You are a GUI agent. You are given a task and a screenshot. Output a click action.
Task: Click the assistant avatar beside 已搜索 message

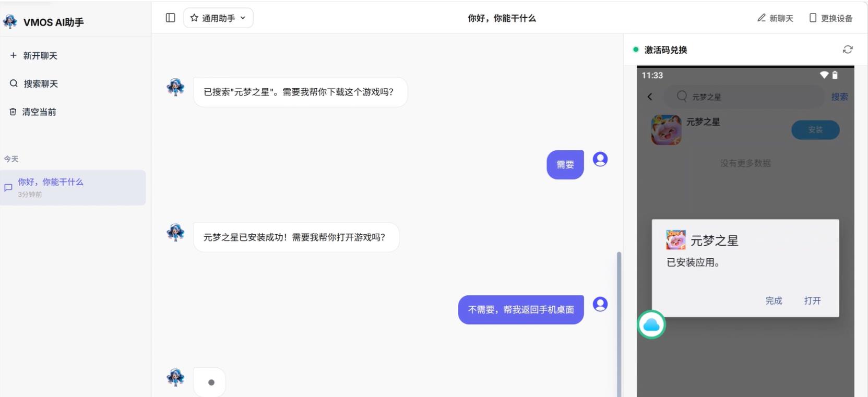tap(175, 87)
